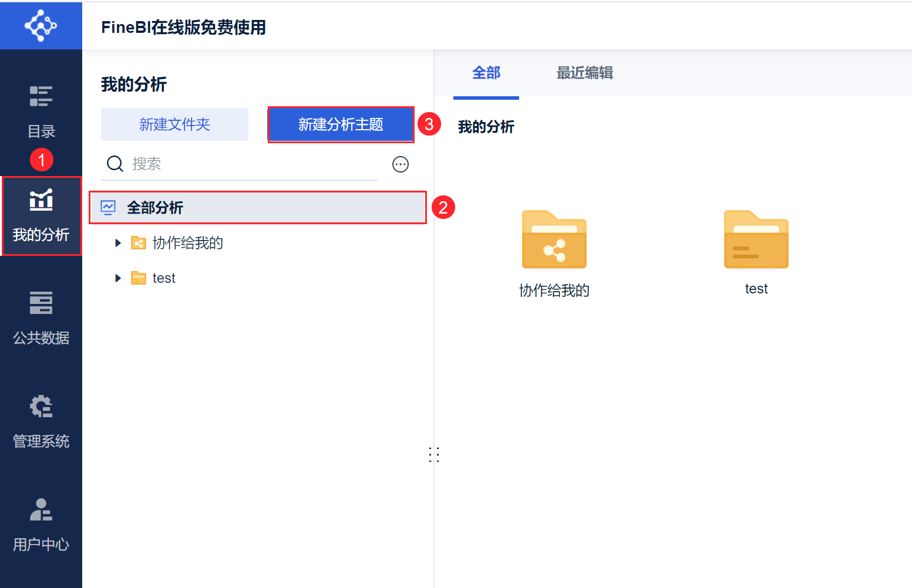912x588 pixels.
Task: Open the 用户中心 person icon
Action: 41,509
